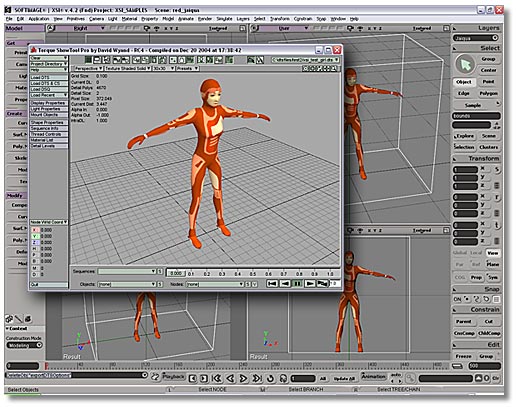Open the Render menu
The height and width of the screenshot is (407, 516).
[205, 19]
